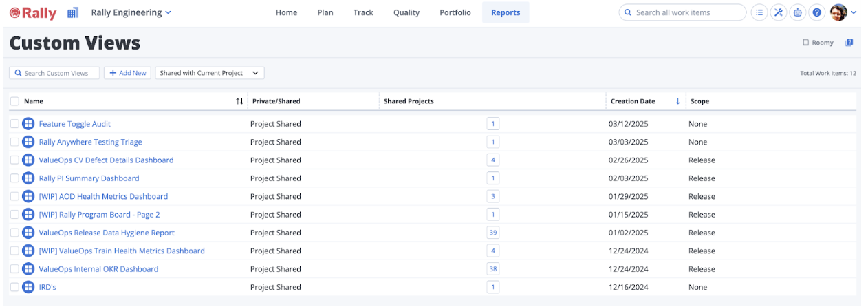Check the IRD's row checkbox
Viewport: 868px width, 307px height.
[x=14, y=287]
